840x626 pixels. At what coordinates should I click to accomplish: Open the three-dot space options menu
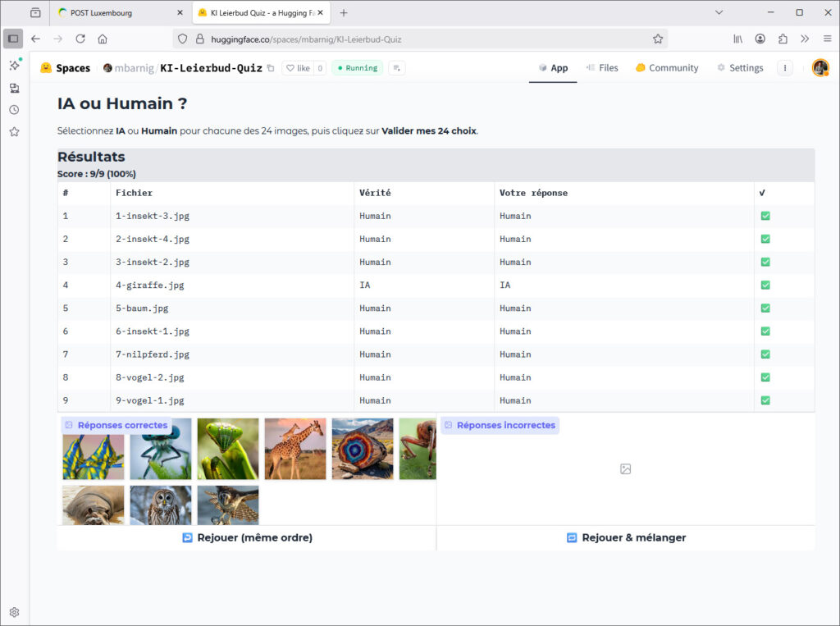click(785, 68)
